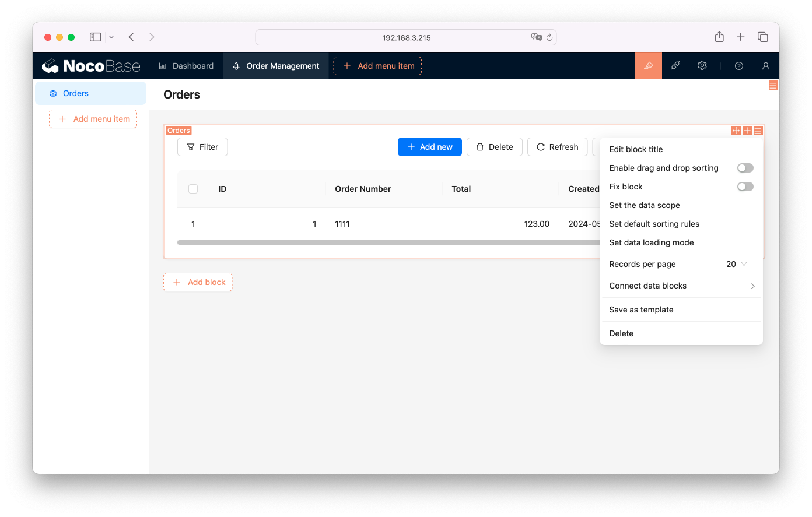Show browser tab overview
This screenshot has width=812, height=517.
[762, 37]
